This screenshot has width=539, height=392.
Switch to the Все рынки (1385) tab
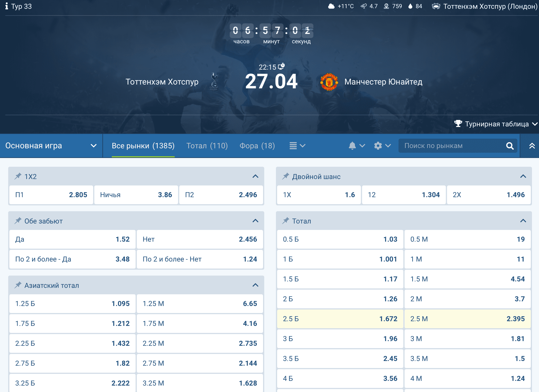[x=143, y=146]
